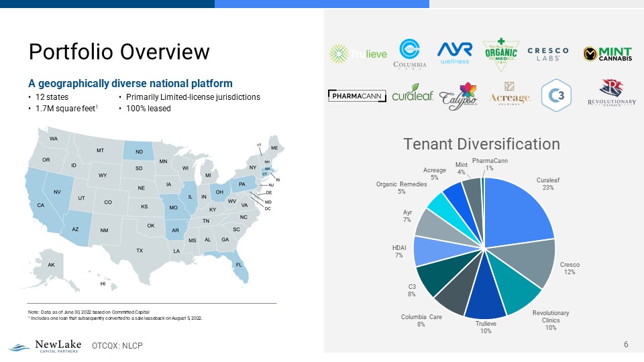Viewport: 644px width, 362px height.
Task: Click Nevada on the map
Action: (57, 192)
